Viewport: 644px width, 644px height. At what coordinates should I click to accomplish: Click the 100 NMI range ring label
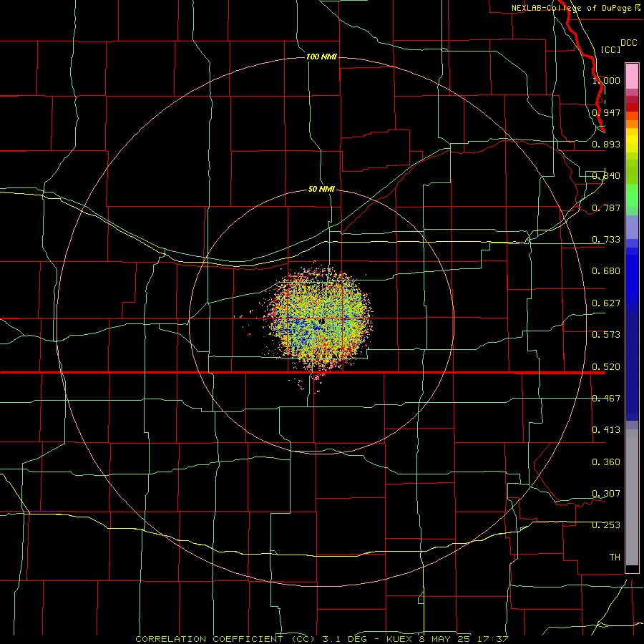[x=321, y=57]
